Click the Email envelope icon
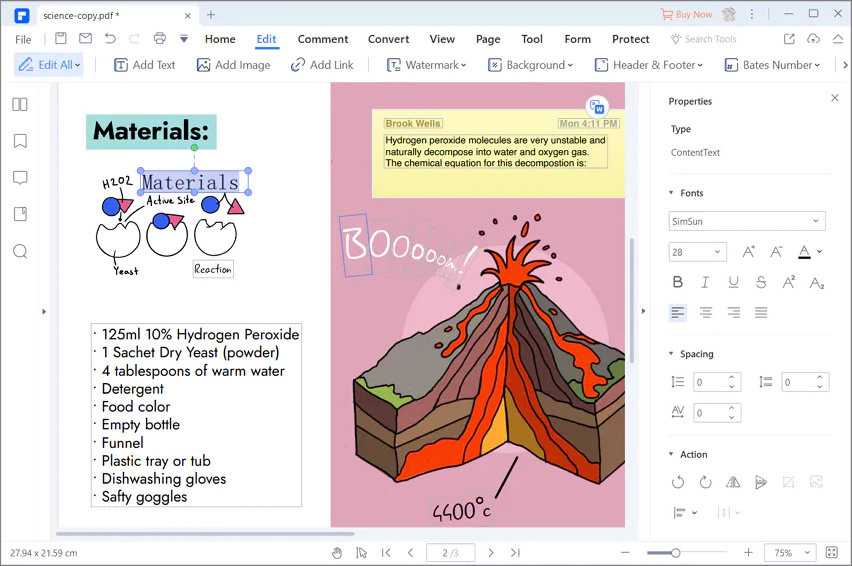The image size is (852, 566). (85, 39)
